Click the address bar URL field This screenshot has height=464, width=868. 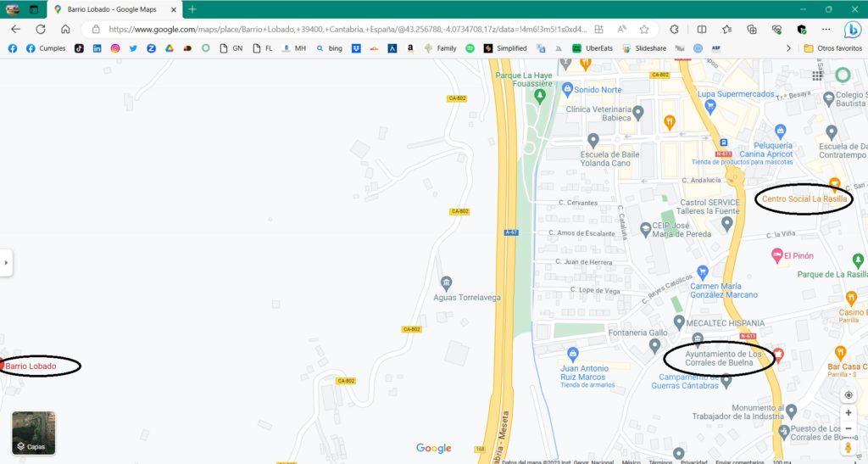click(347, 30)
